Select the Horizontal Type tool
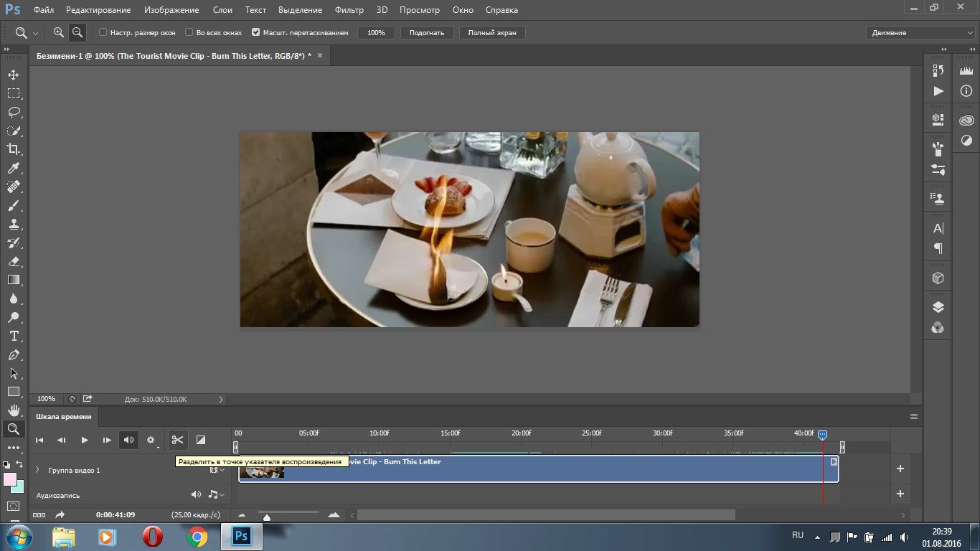980x551 pixels. coord(14,336)
